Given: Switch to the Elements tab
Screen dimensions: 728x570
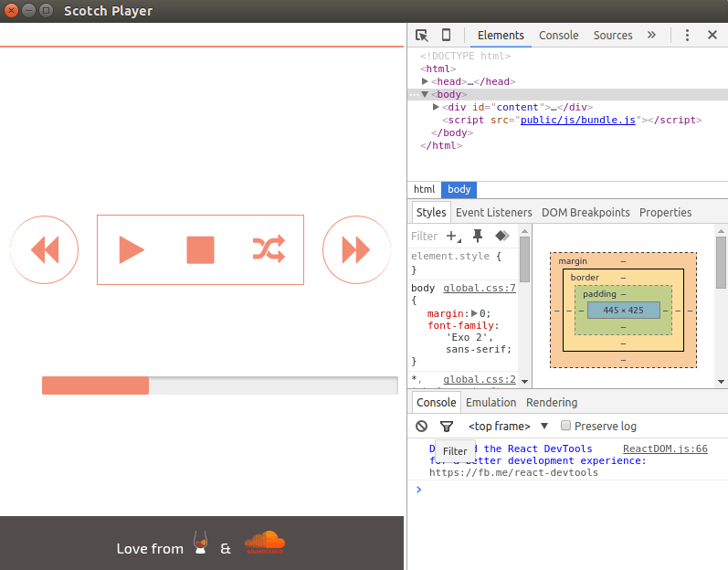Looking at the screenshot, I should point(501,36).
